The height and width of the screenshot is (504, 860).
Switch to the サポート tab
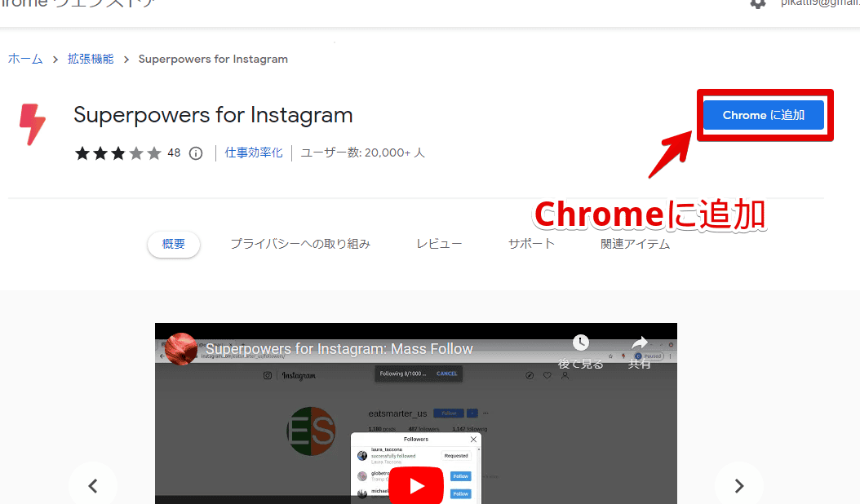pos(531,244)
